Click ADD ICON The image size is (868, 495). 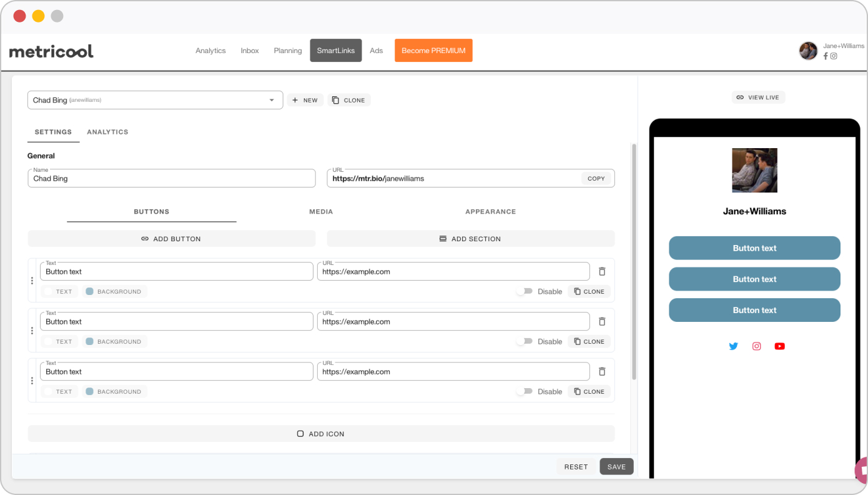321,434
